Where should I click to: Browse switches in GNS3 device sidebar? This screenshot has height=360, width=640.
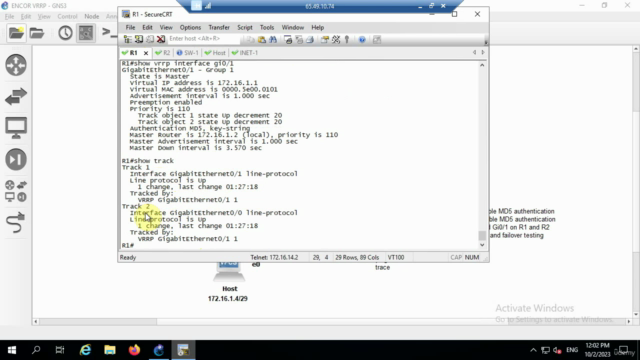pyautogui.click(x=16, y=97)
